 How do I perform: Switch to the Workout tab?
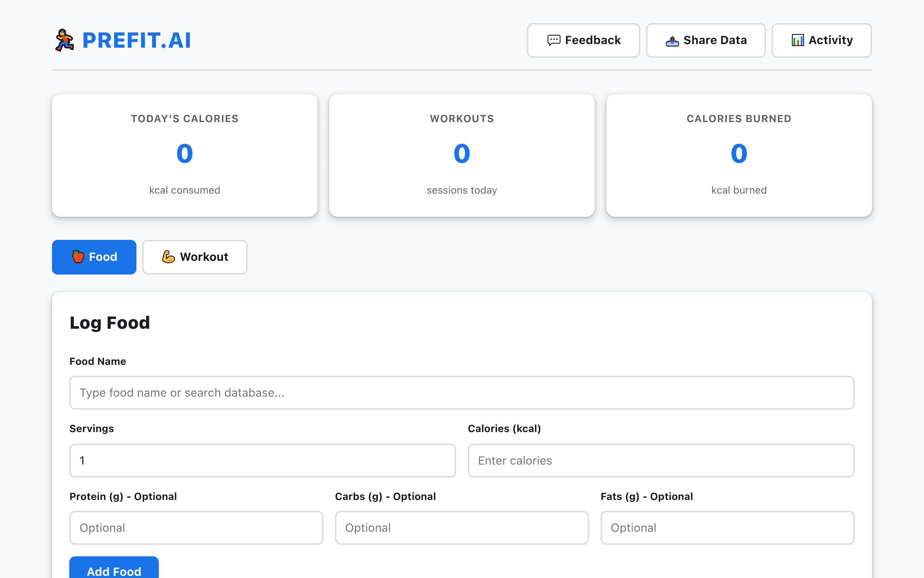[195, 257]
